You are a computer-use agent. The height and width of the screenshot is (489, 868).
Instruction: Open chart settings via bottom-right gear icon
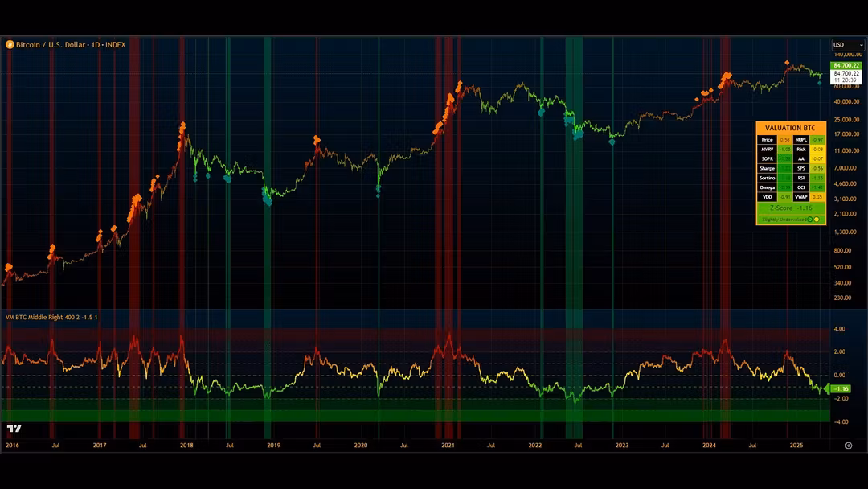[849, 445]
